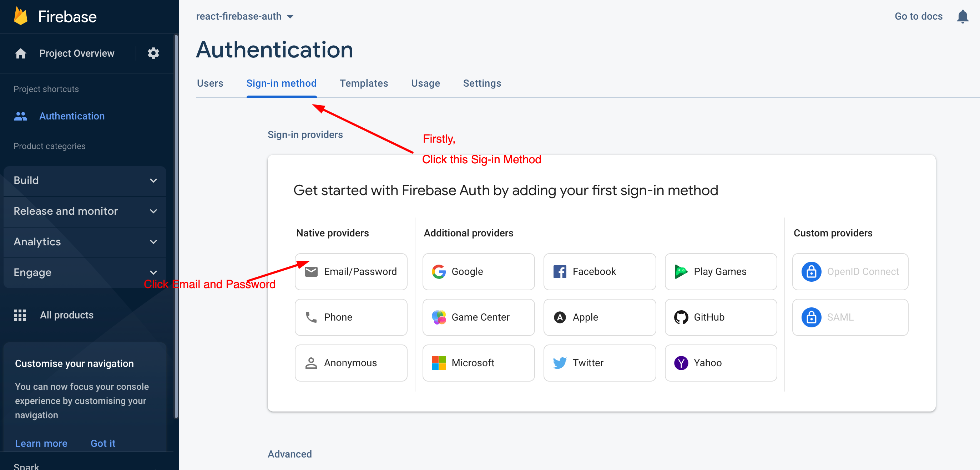Click the project settings gear icon

[153, 53]
